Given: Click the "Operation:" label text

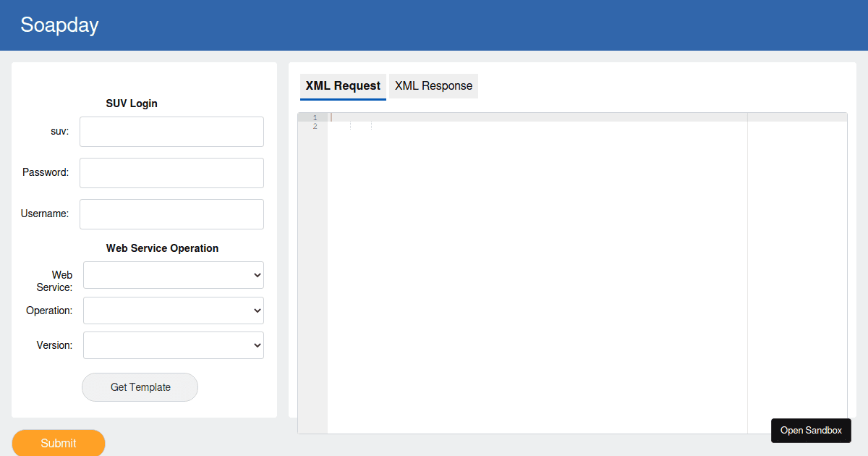Looking at the screenshot, I should 49,311.
